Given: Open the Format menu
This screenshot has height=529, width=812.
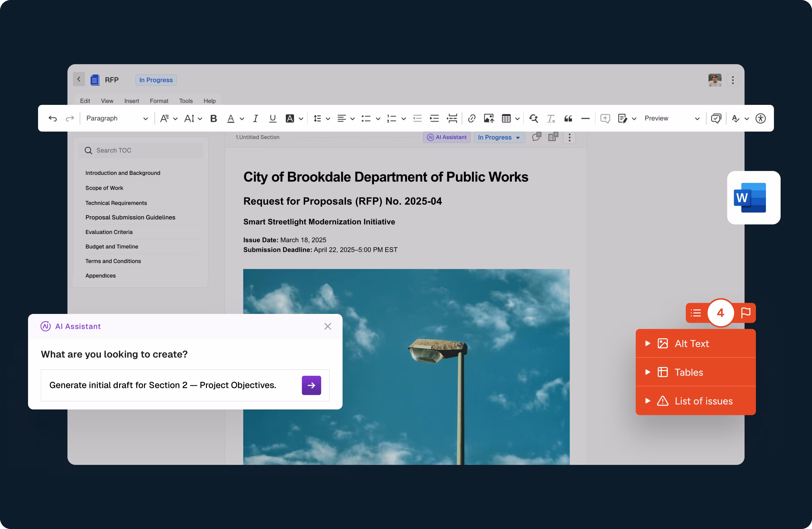Looking at the screenshot, I should coord(159,101).
